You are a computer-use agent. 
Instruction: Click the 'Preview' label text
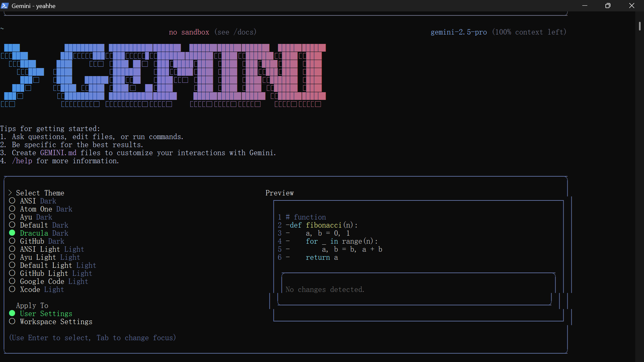280,193
